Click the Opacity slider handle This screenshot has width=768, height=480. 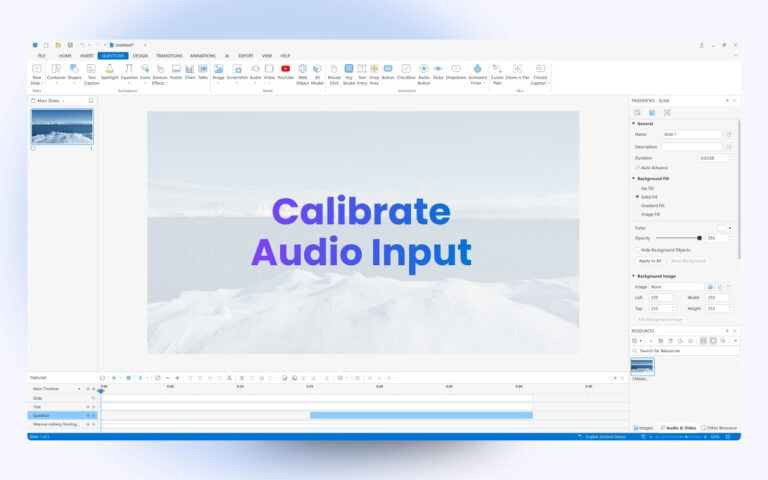[699, 238]
